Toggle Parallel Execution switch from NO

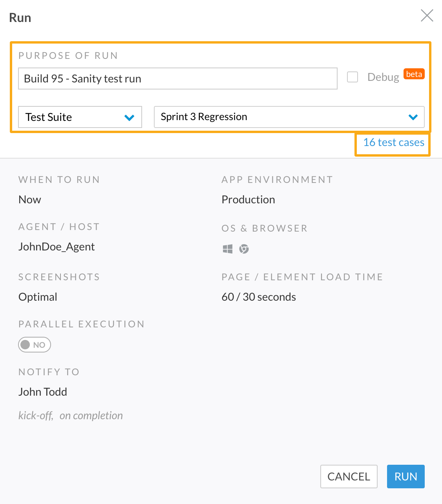[x=35, y=345]
